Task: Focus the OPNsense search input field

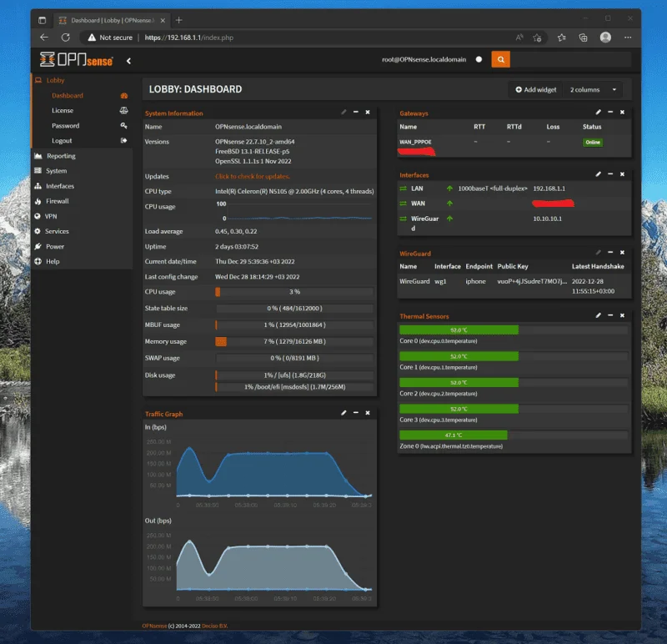Action: pyautogui.click(x=570, y=59)
